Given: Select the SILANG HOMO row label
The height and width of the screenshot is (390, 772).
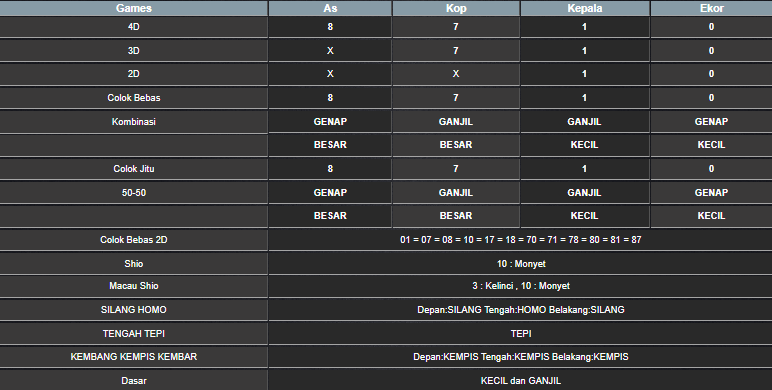Looking at the screenshot, I should pyautogui.click(x=134, y=310).
